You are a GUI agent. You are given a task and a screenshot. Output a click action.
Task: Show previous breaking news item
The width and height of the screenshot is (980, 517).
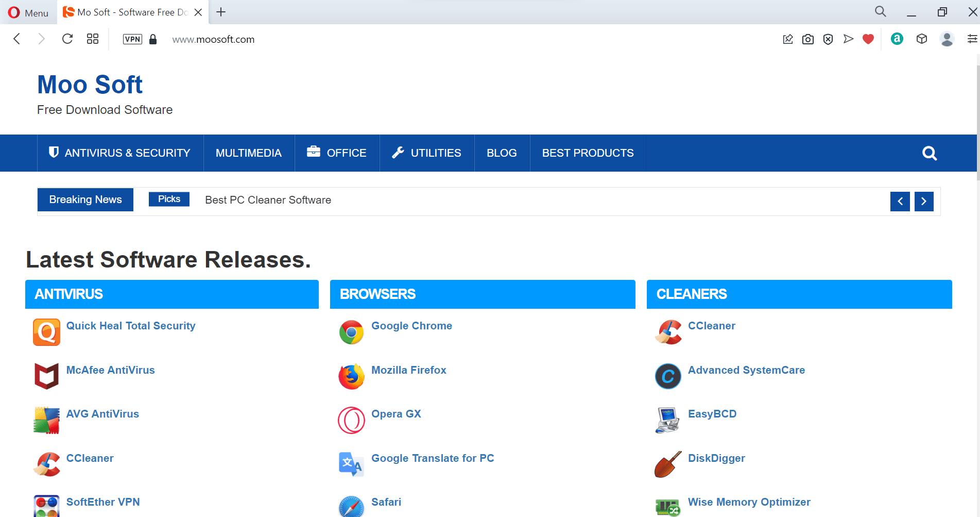[900, 202]
